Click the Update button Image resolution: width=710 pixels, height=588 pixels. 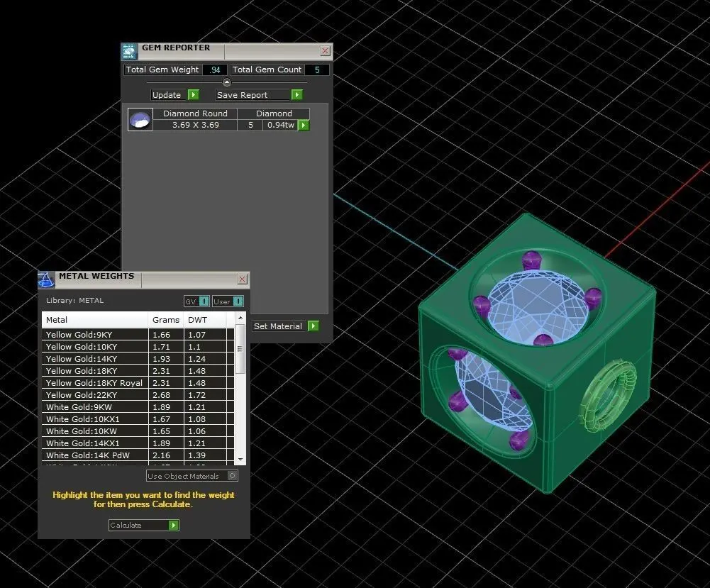click(175, 94)
